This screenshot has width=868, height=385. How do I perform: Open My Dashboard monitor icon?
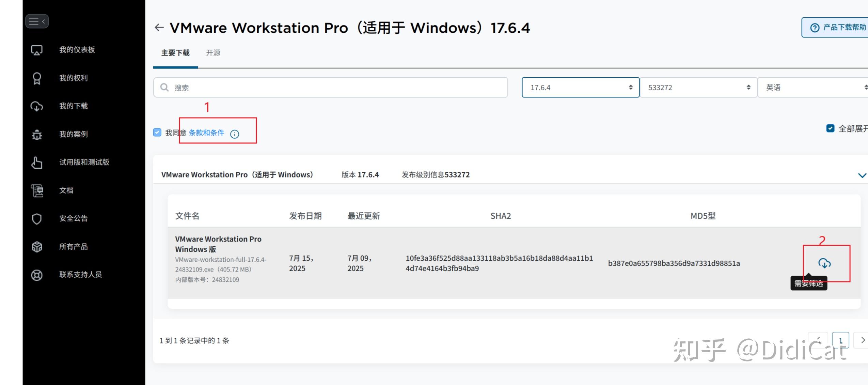click(37, 50)
